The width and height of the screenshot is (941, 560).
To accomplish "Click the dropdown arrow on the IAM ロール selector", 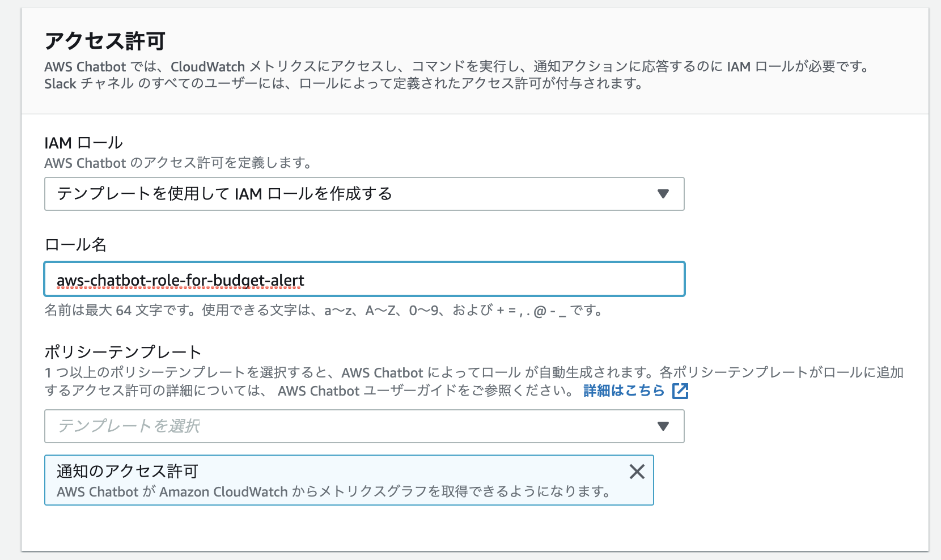I will pos(664,194).
